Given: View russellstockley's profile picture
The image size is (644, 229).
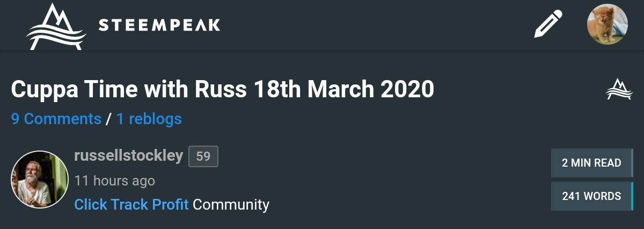Looking at the screenshot, I should pyautogui.click(x=39, y=179).
